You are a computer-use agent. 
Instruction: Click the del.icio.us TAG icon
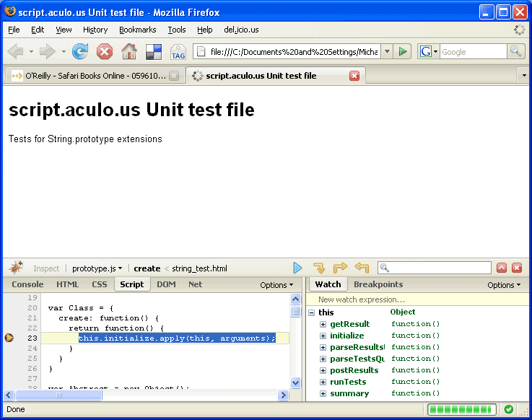pos(178,52)
